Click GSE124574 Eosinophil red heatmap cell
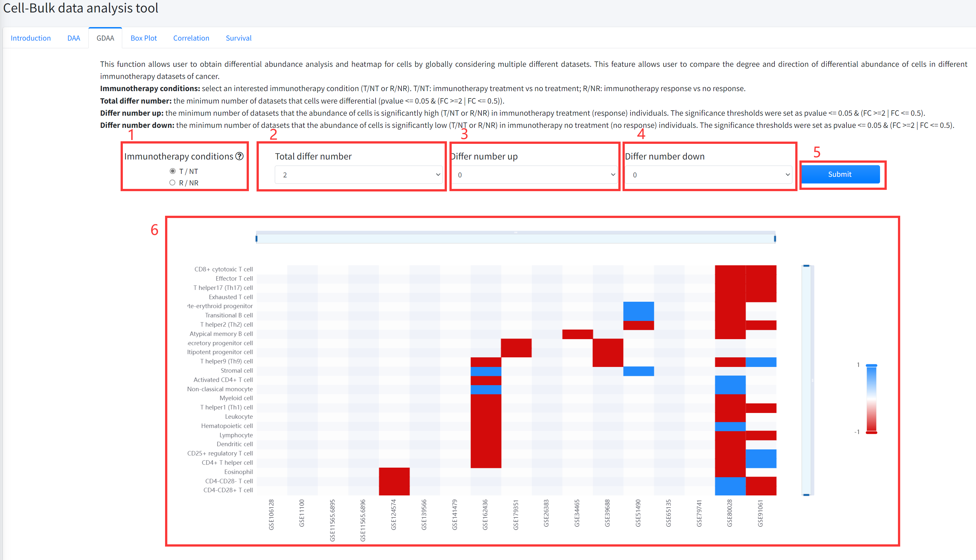The image size is (976, 560). [394, 472]
